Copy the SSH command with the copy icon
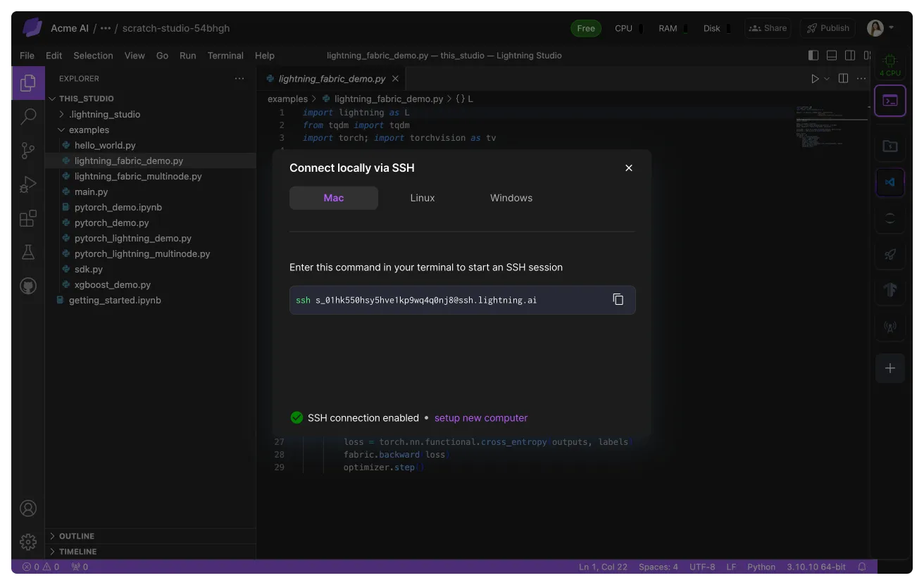This screenshot has width=924, height=585. tap(618, 299)
